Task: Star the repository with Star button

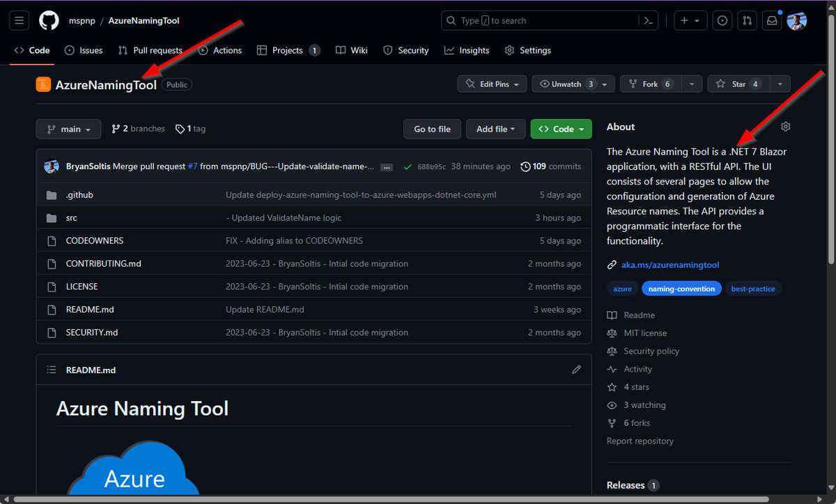Action: pos(738,84)
